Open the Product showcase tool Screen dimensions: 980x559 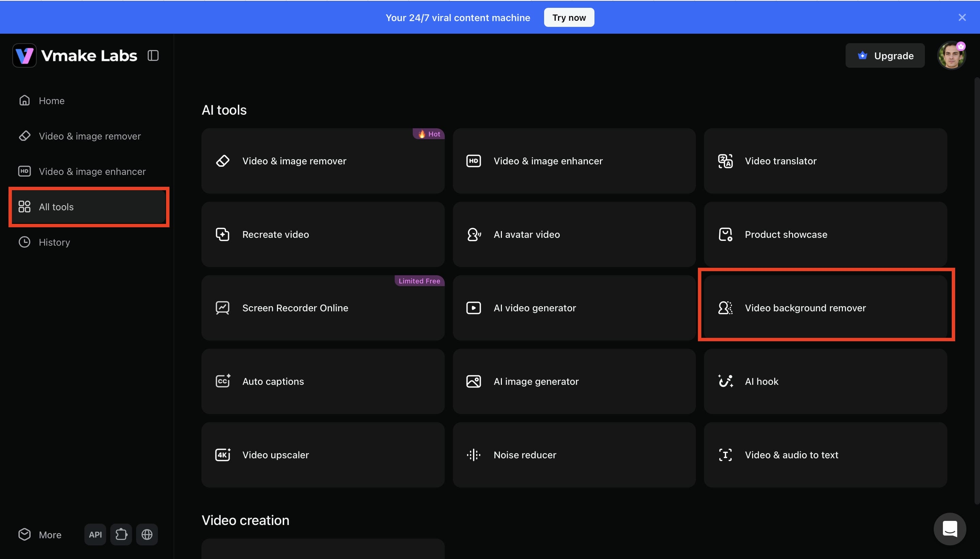(x=825, y=234)
